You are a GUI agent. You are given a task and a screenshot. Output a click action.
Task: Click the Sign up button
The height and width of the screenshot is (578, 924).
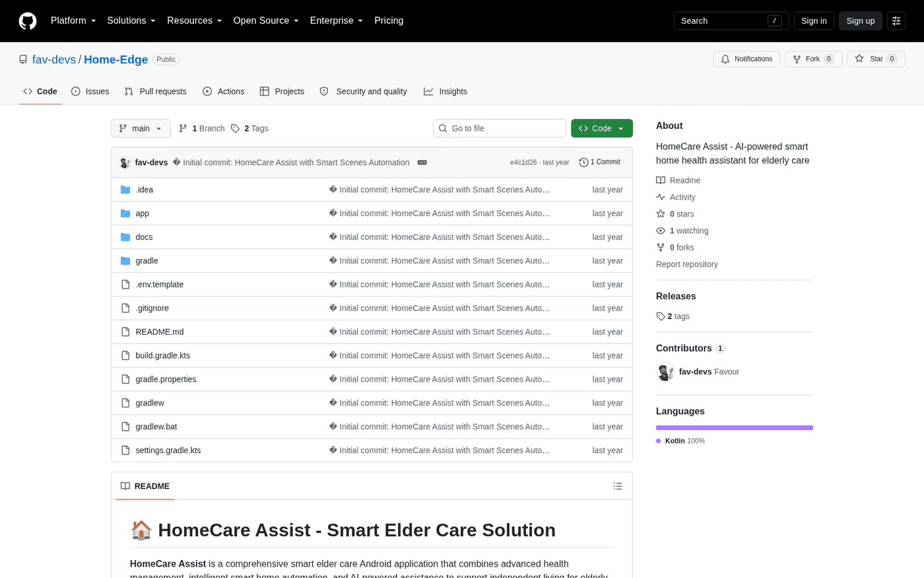click(x=861, y=21)
